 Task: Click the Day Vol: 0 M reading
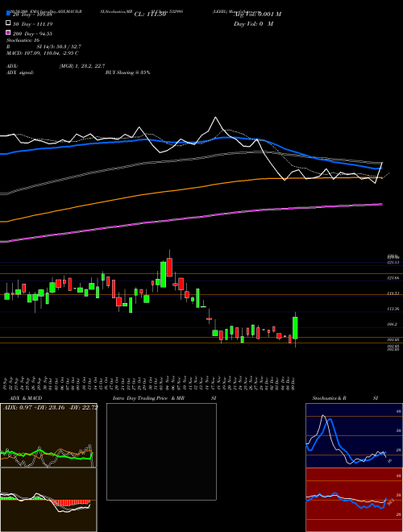point(253,23)
